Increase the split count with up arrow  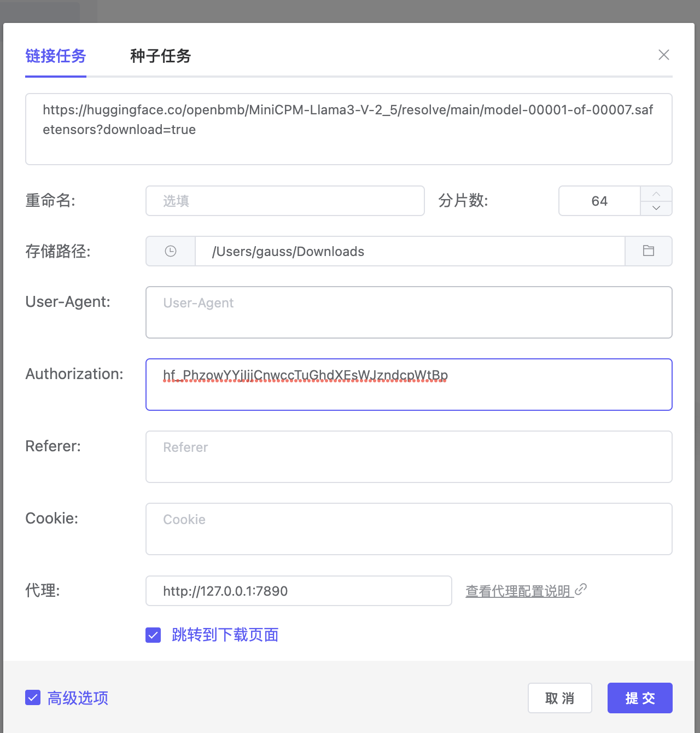[656, 194]
